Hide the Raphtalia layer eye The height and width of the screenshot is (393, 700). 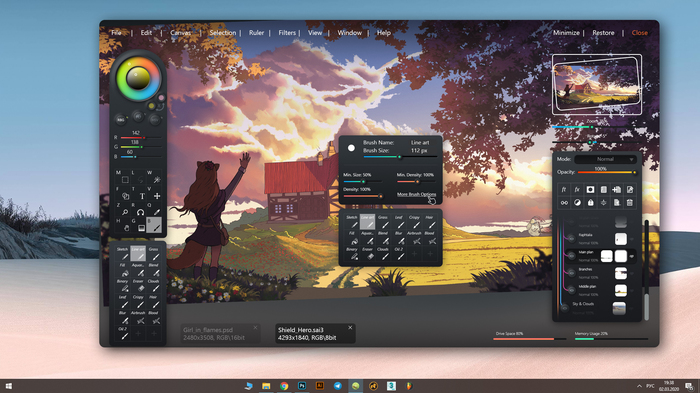(x=571, y=239)
